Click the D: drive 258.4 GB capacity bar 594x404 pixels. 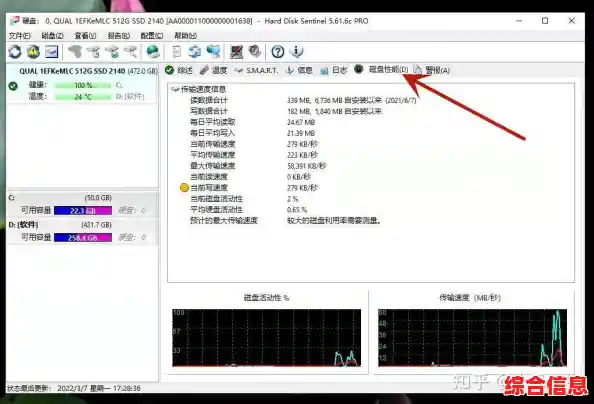tap(83, 238)
